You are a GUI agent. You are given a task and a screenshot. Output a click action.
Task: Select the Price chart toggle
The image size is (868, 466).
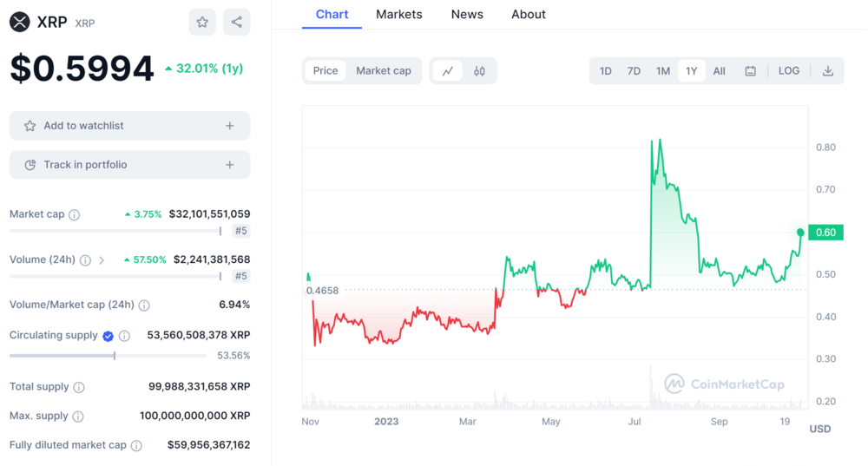tap(325, 71)
